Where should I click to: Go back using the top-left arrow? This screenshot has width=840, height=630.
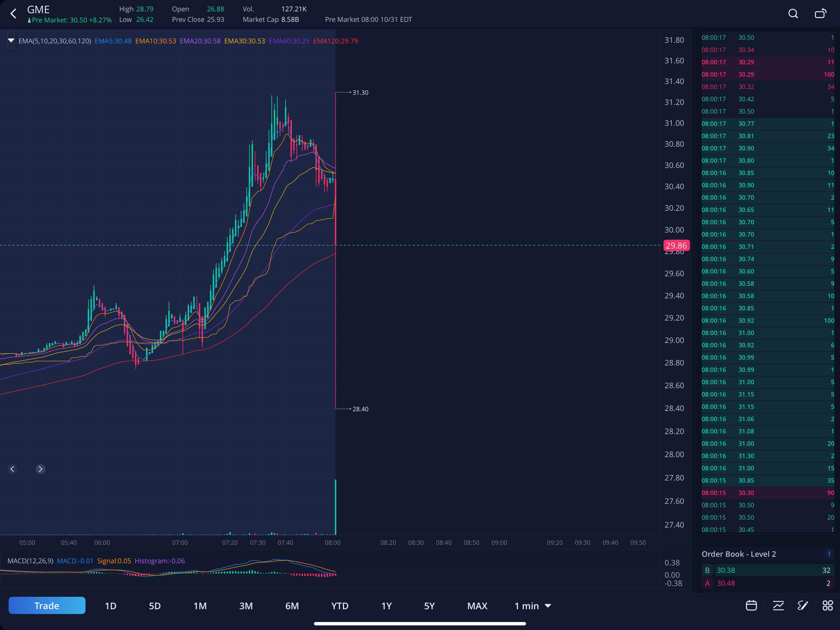click(x=13, y=14)
